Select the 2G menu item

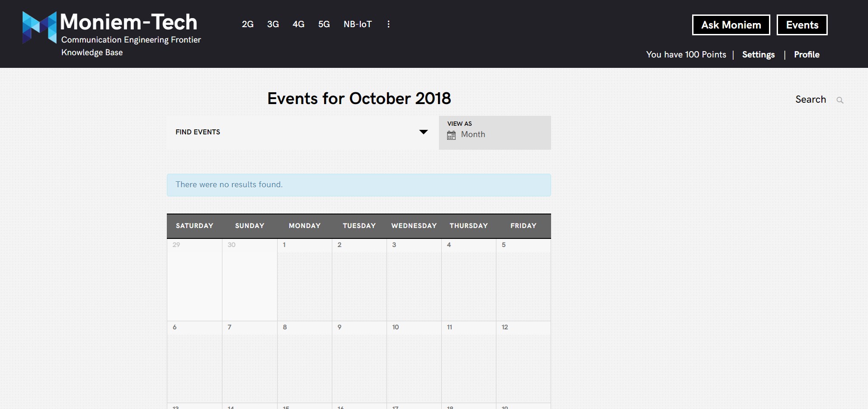click(x=248, y=24)
